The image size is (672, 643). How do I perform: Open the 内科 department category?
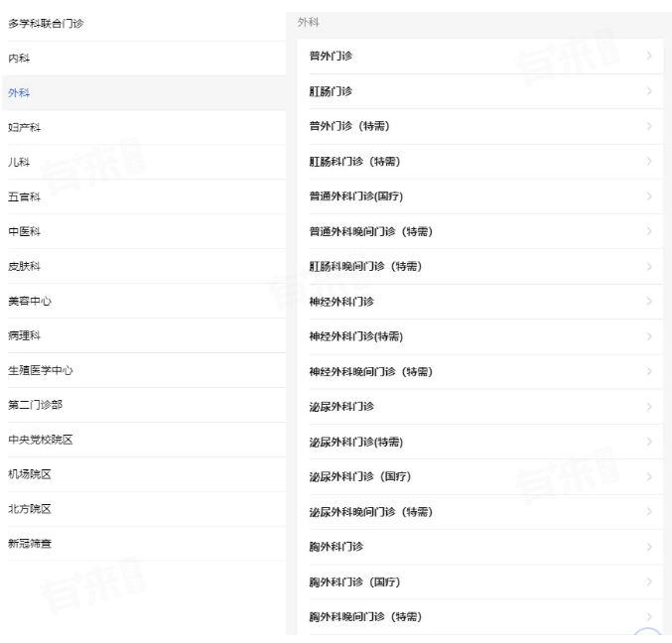coord(20,59)
